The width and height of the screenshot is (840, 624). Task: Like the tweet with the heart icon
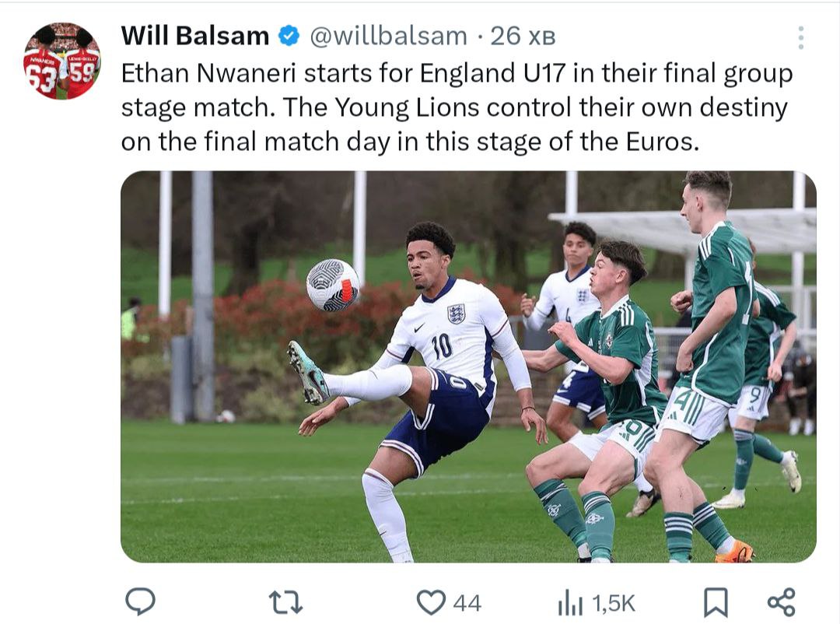430,601
